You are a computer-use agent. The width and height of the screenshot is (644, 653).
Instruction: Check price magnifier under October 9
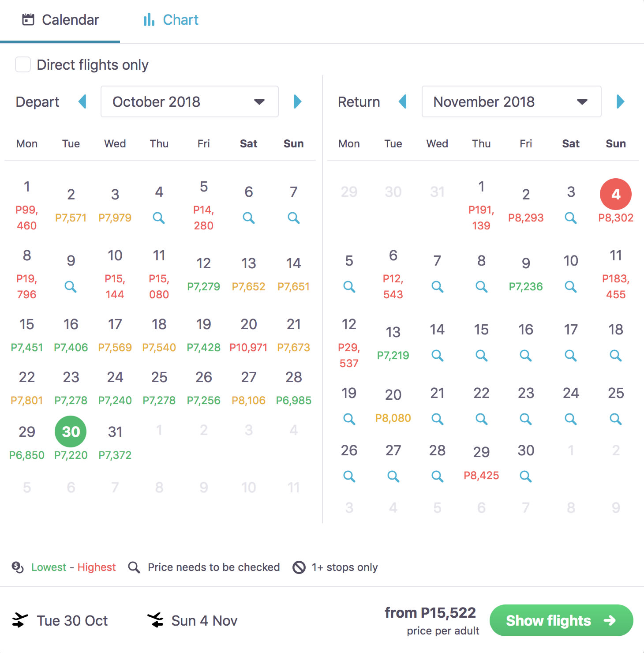point(71,286)
